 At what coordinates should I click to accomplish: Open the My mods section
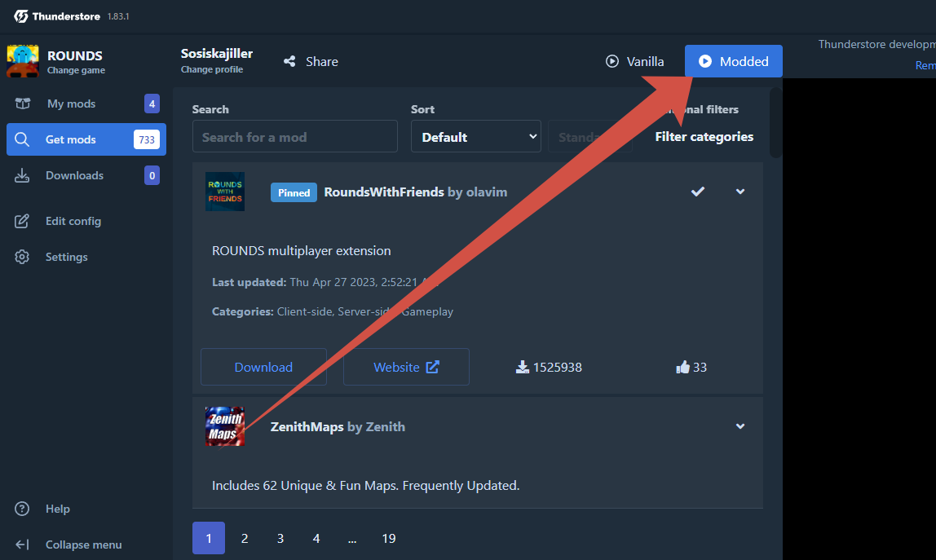click(86, 104)
